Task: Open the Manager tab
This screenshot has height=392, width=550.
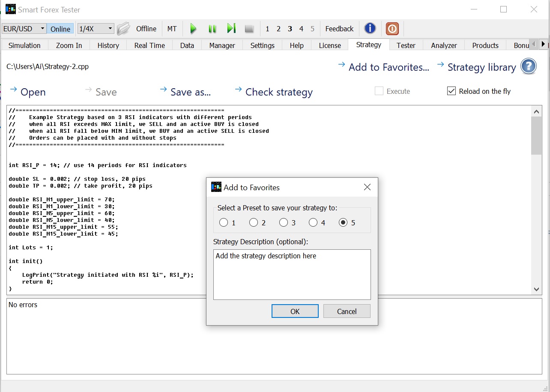Action: pos(222,45)
